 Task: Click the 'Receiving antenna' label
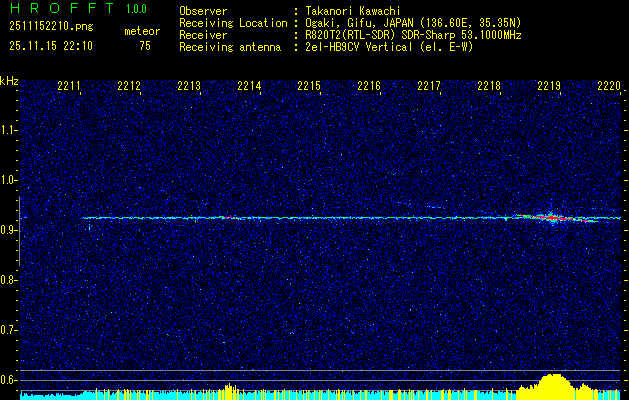pos(230,47)
